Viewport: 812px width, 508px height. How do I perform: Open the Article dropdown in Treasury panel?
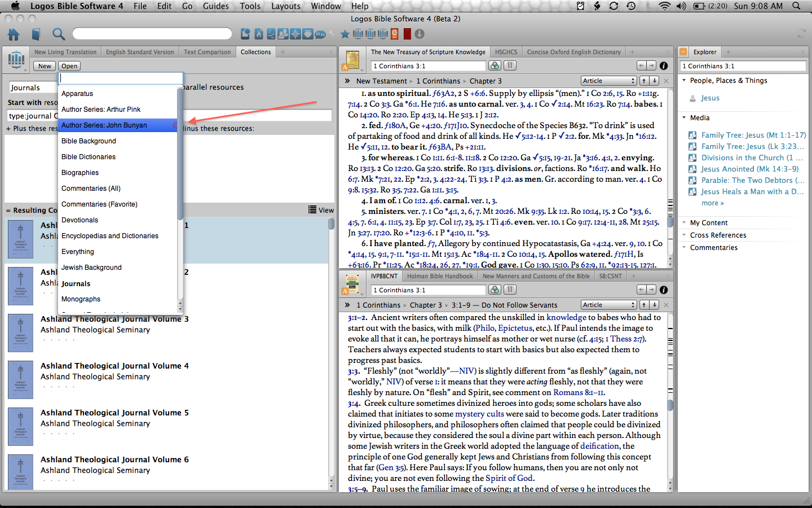(608, 81)
